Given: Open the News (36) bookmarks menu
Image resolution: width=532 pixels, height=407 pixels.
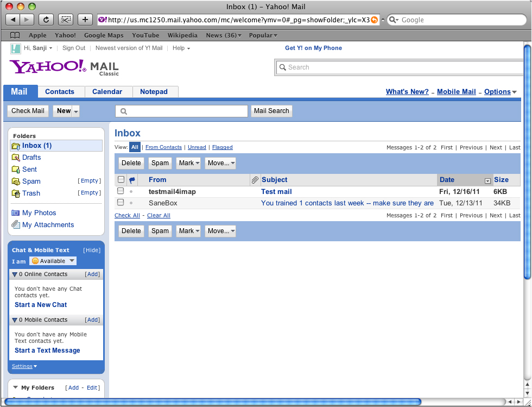Looking at the screenshot, I should tap(224, 35).
